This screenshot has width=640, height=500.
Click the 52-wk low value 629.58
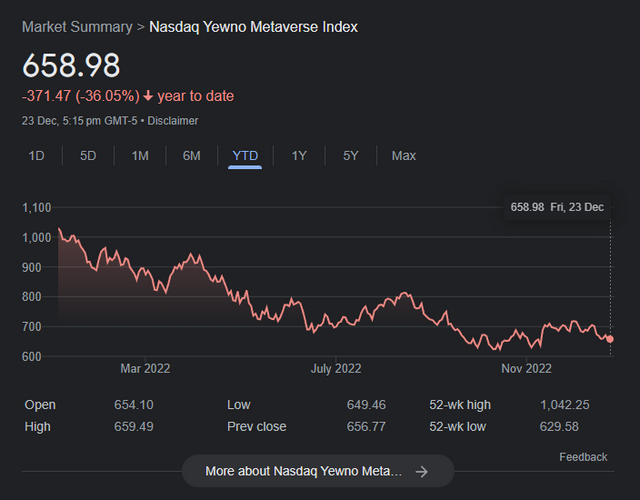point(559,427)
